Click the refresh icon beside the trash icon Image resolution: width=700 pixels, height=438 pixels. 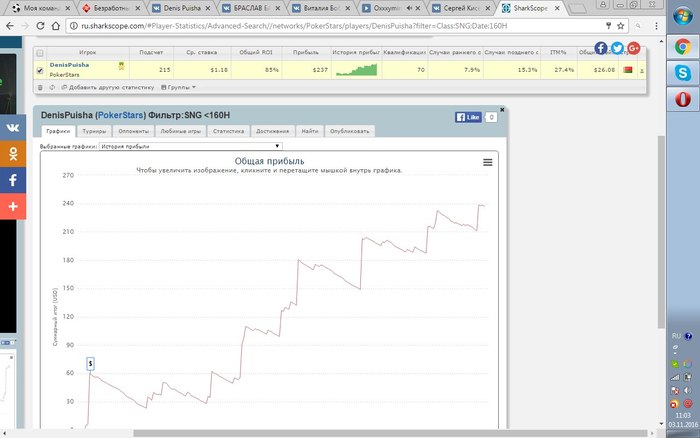pos(52,88)
